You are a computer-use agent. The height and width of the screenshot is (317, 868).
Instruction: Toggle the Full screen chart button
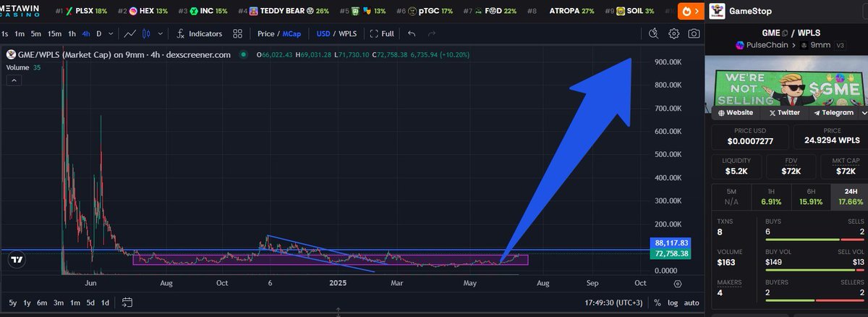point(382,34)
